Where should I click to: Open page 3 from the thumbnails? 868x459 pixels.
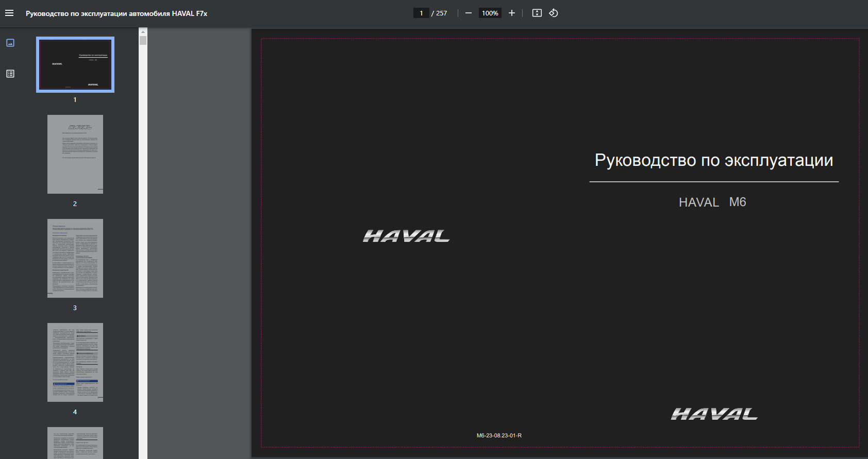click(x=75, y=258)
